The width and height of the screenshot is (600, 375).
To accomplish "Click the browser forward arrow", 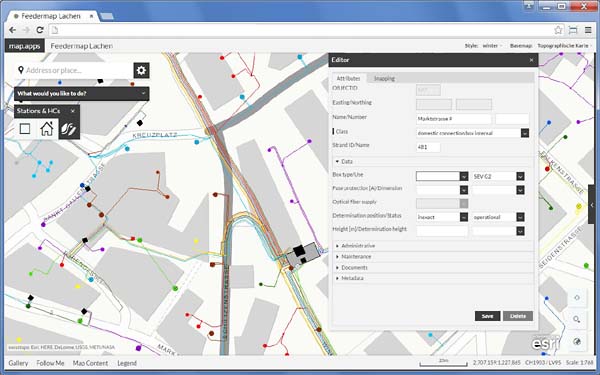I will [x=26, y=30].
